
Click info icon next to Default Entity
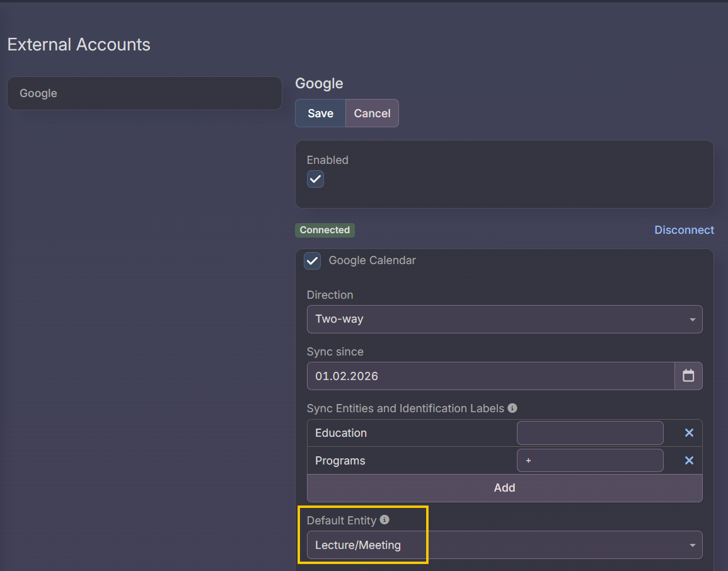[x=384, y=520]
